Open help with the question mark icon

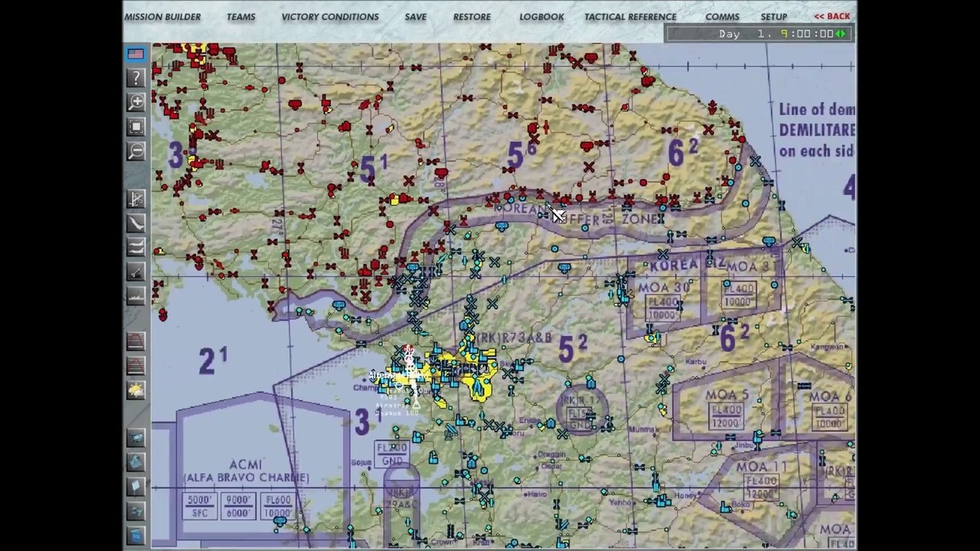tap(136, 78)
